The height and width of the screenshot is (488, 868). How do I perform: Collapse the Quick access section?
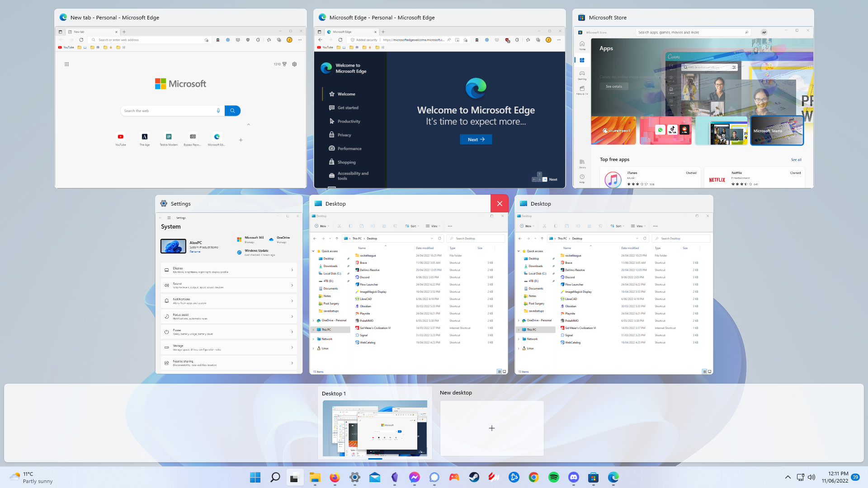(312, 251)
